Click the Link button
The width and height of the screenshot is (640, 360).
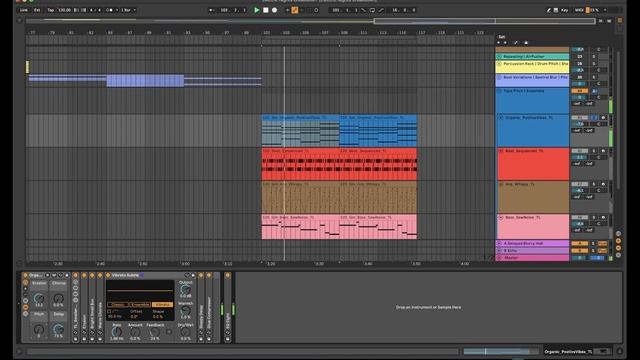(24, 10)
